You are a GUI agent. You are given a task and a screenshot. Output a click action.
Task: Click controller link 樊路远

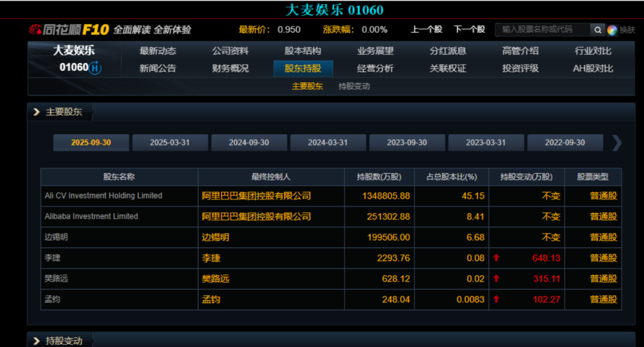[216, 278]
